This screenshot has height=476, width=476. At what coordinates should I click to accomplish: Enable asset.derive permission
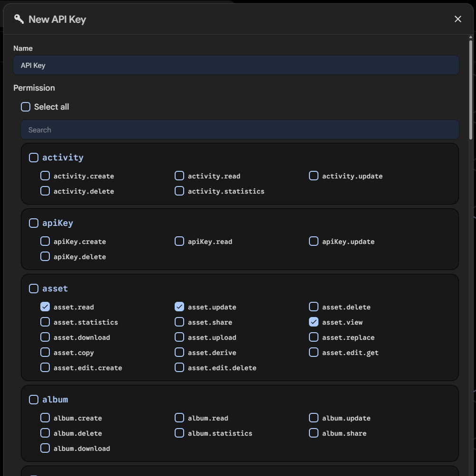point(179,353)
